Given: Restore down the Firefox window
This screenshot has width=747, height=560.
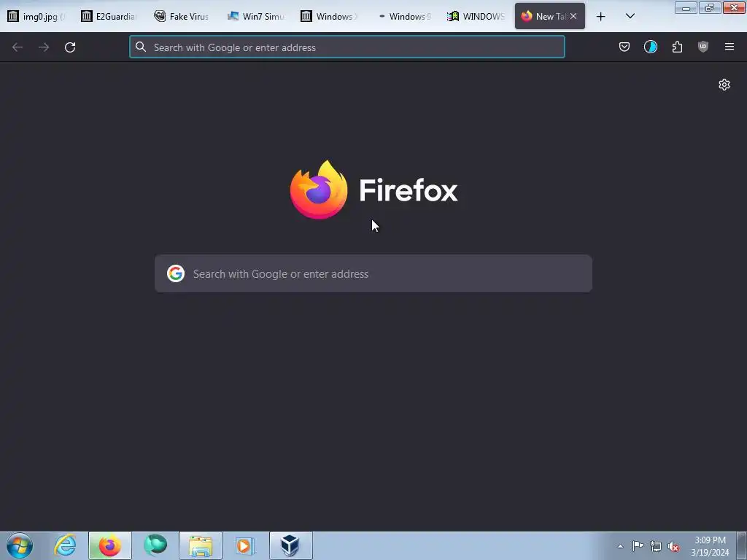Looking at the screenshot, I should (x=710, y=8).
